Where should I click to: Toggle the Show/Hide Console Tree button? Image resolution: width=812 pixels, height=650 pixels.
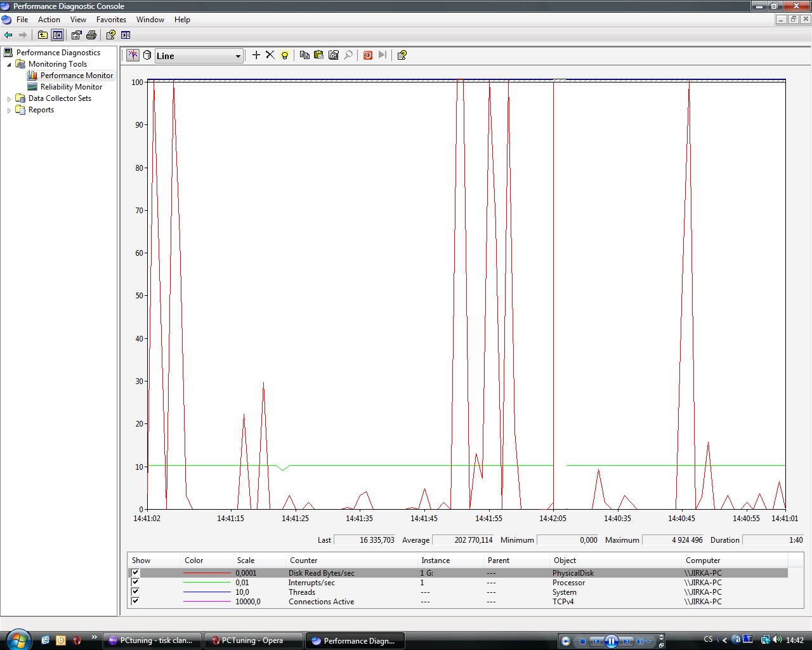tap(58, 35)
